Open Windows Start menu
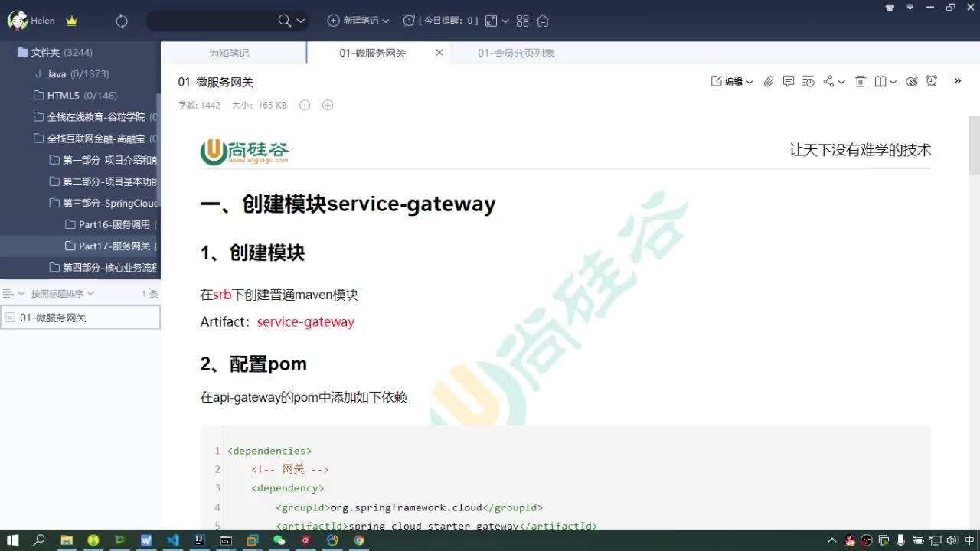 point(12,540)
